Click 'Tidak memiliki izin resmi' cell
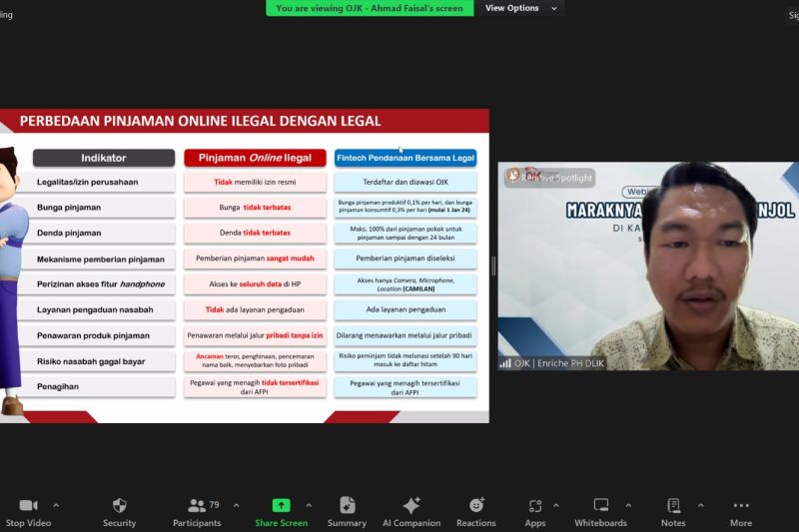Screen dimensions: 799x532 pyautogui.click(x=255, y=182)
